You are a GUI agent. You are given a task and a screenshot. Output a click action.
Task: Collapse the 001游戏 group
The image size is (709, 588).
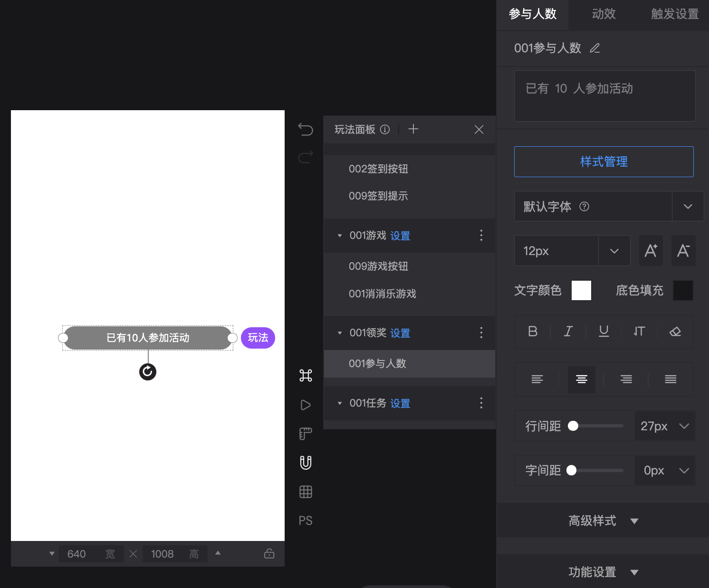tap(340, 236)
